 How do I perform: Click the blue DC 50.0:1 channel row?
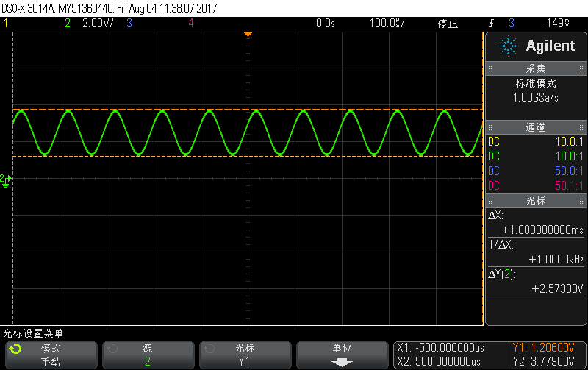click(536, 171)
